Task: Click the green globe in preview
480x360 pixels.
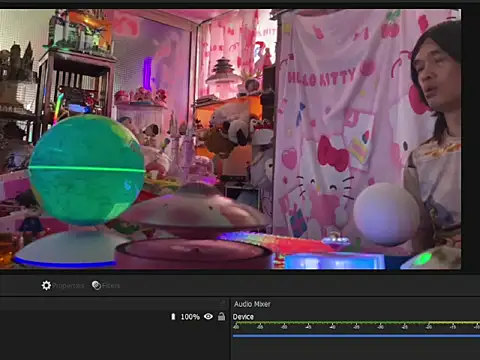Action: [x=87, y=169]
